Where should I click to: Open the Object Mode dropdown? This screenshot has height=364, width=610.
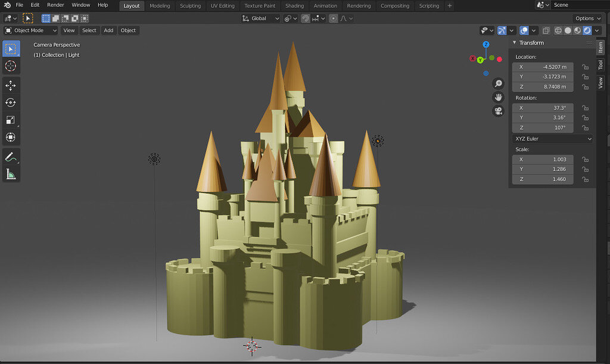(x=30, y=30)
